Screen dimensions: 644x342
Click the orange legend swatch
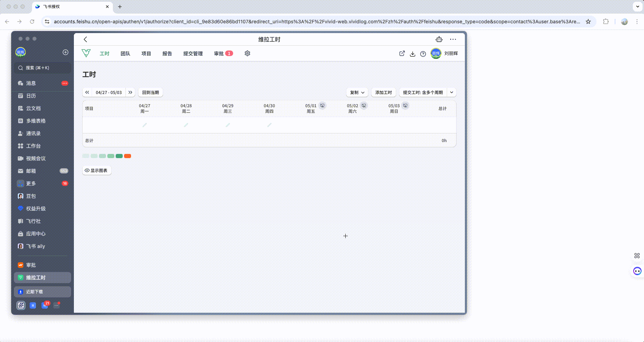click(x=128, y=156)
